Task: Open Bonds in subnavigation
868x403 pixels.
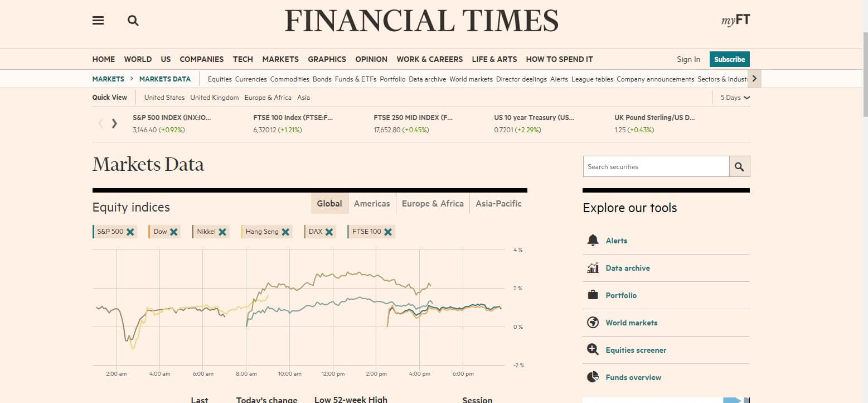Action: (x=322, y=79)
